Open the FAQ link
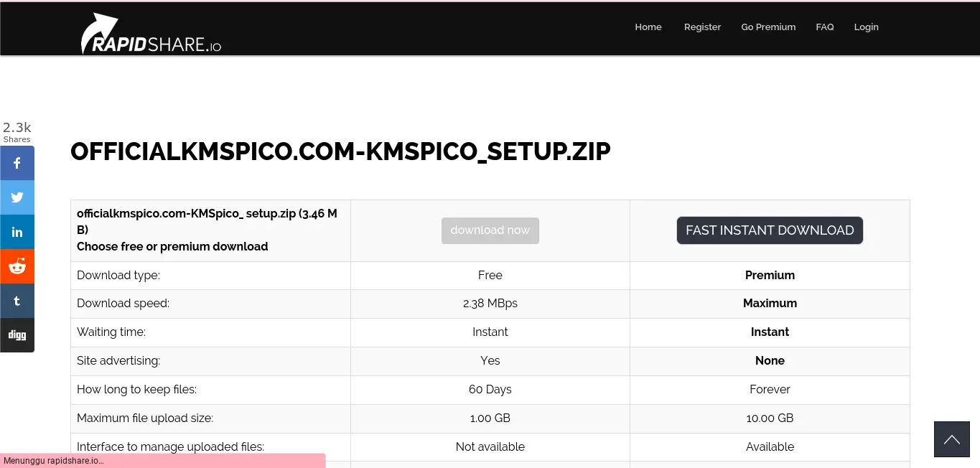 [825, 27]
